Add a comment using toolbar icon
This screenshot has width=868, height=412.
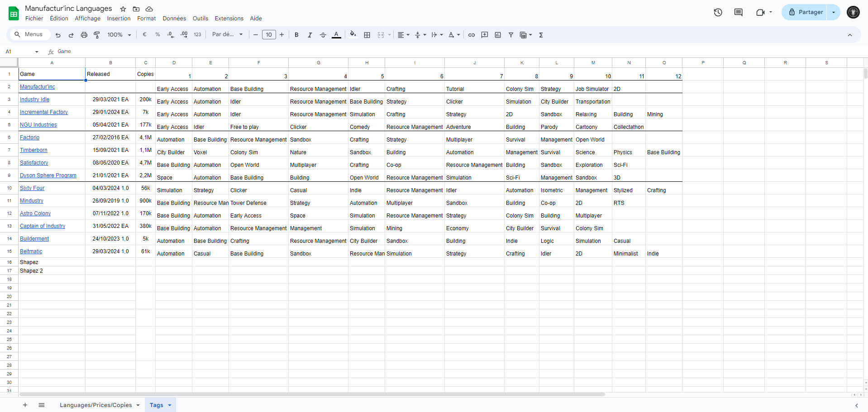pyautogui.click(x=485, y=35)
